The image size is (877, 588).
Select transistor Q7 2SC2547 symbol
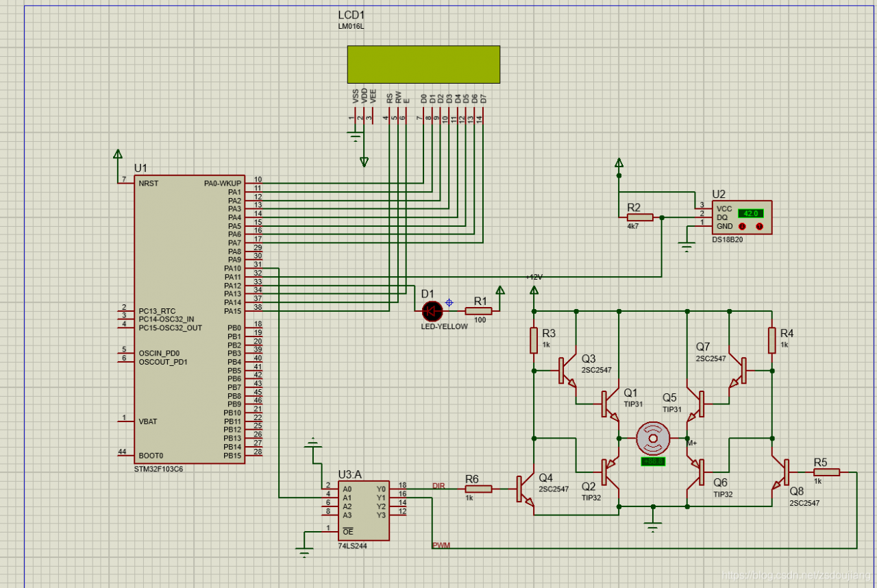739,371
